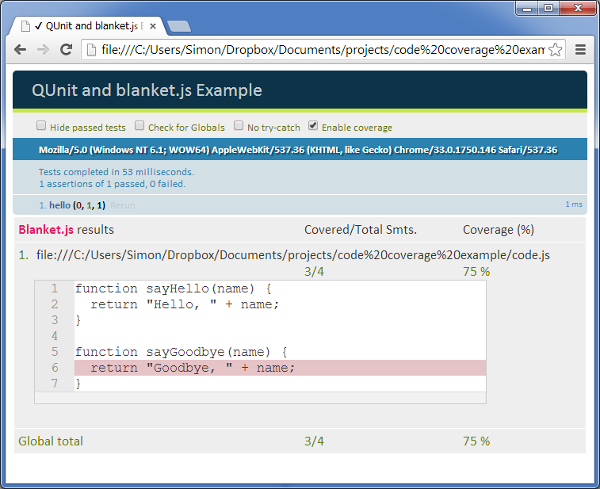Maximize the Chrome window

pyautogui.click(x=548, y=8)
